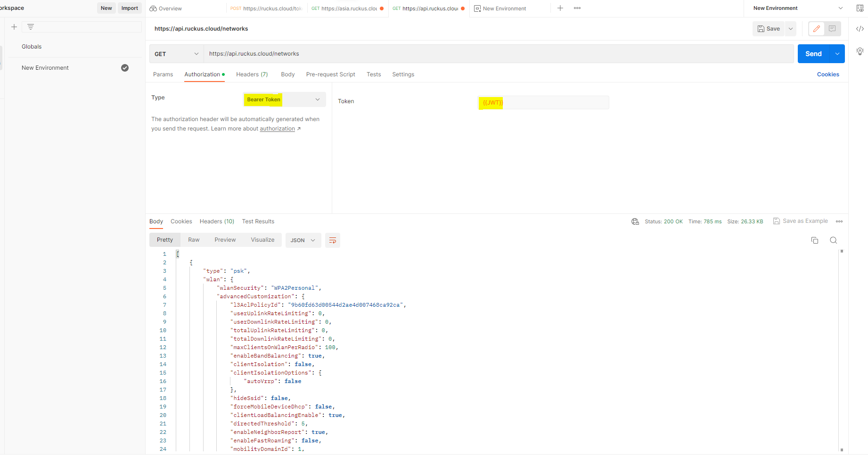Open the Test Results tab
The width and height of the screenshot is (868, 457).
click(x=258, y=221)
